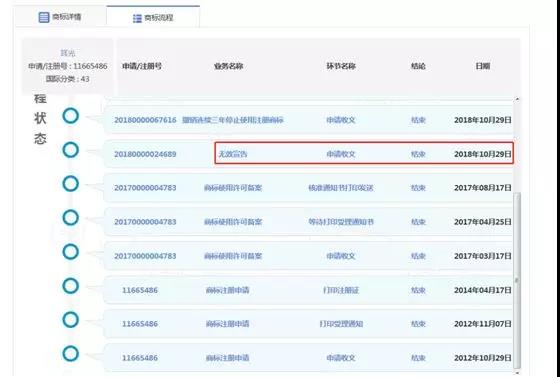The height and width of the screenshot is (377, 560).
Task: Select the circle marker for row 20180000024689
Action: point(71,150)
